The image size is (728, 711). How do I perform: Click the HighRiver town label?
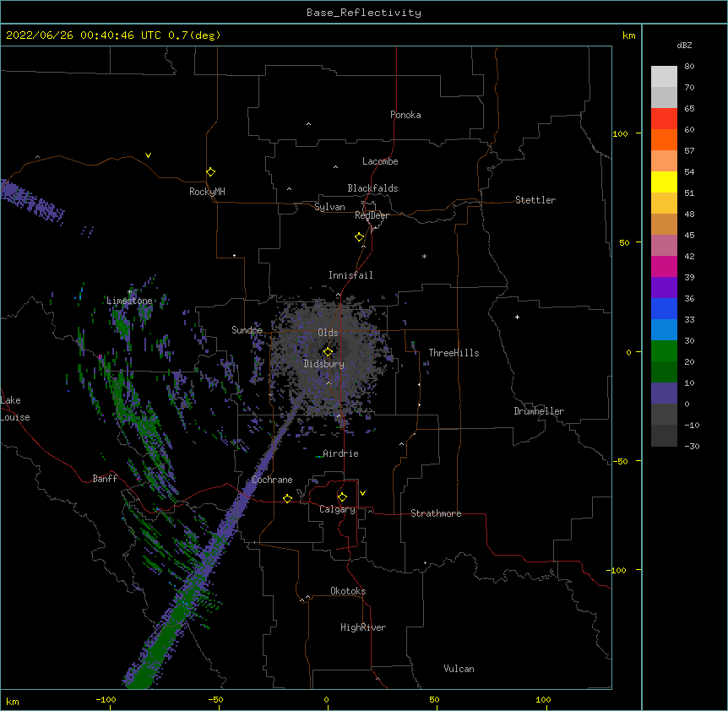363,627
